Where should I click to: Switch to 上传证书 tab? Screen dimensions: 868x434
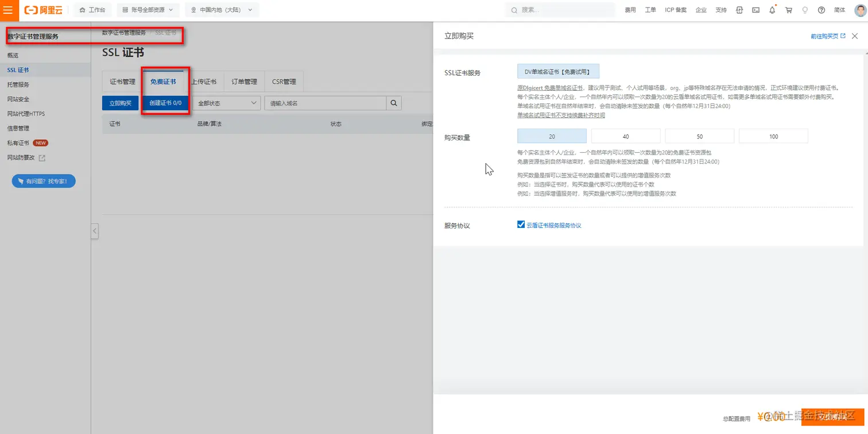pos(204,82)
